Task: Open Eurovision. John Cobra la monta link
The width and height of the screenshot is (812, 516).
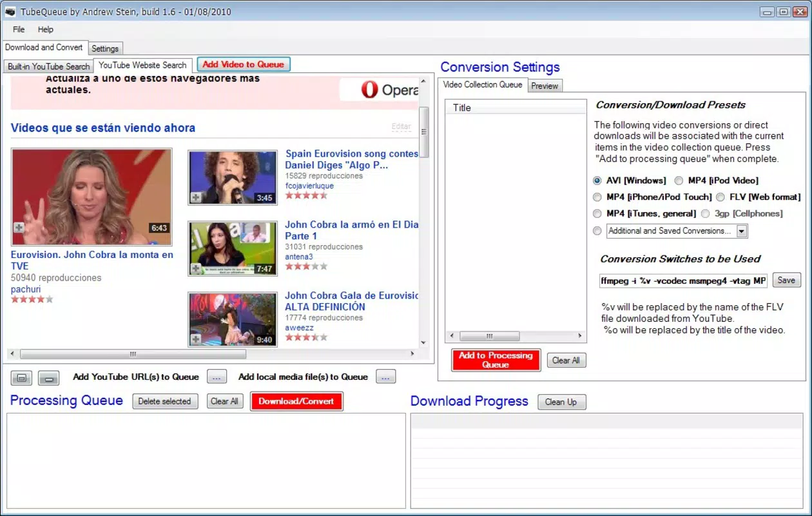Action: [x=92, y=260]
